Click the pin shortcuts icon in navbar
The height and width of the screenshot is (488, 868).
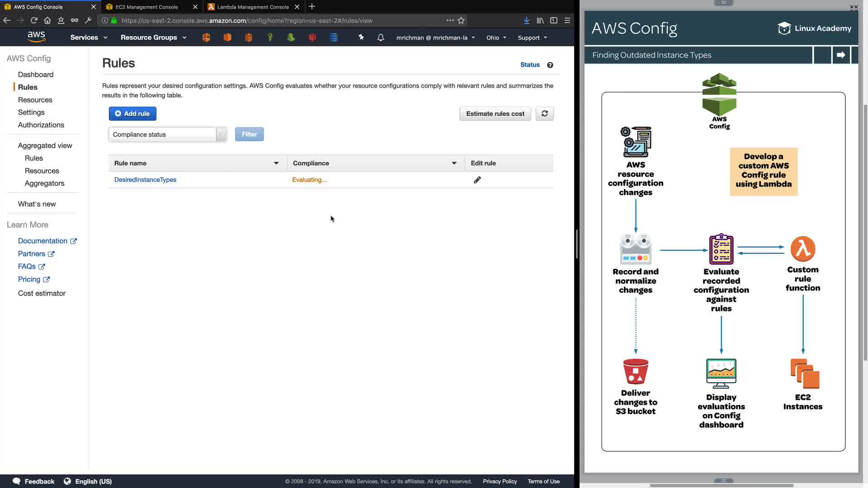(361, 38)
